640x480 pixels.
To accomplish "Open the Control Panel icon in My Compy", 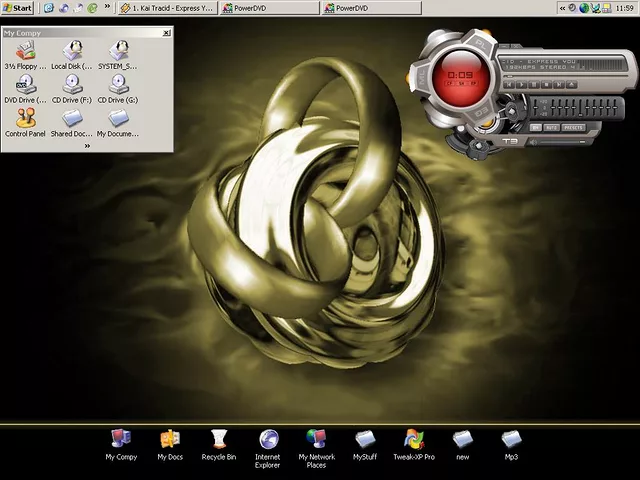I will (25, 120).
